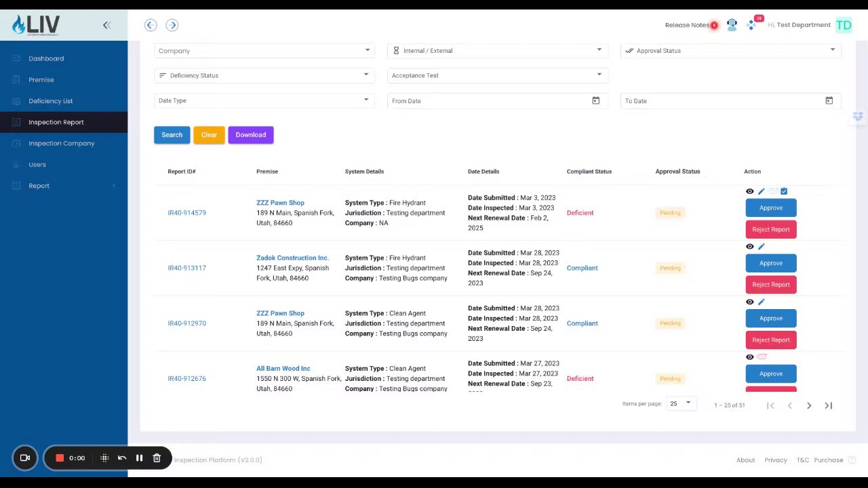Image resolution: width=868 pixels, height=488 pixels.
Task: Toggle the recorder camera button
Action: [x=25, y=458]
